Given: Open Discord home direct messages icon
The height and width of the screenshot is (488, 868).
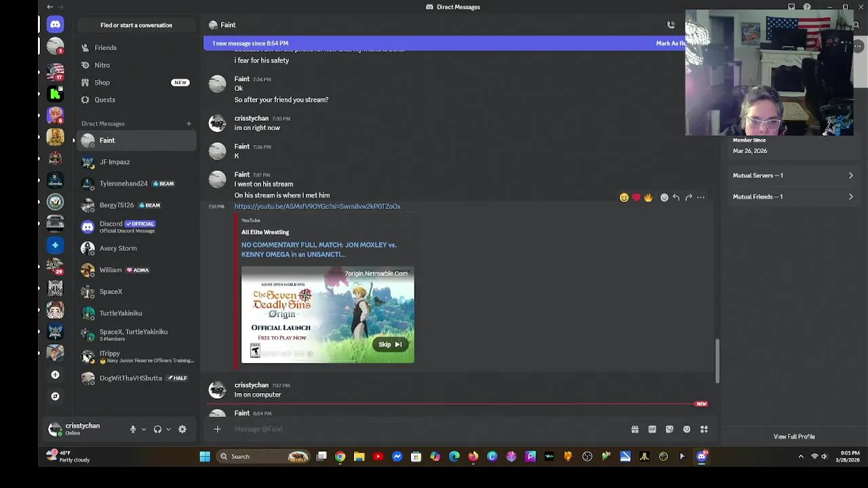Looking at the screenshot, I should point(55,24).
